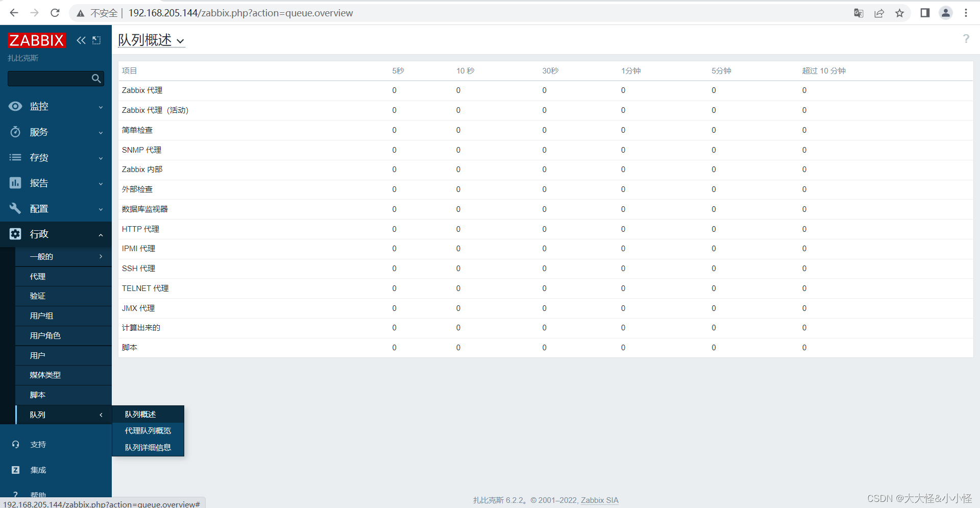Reload the page
The width and height of the screenshot is (980, 508).
[55, 13]
